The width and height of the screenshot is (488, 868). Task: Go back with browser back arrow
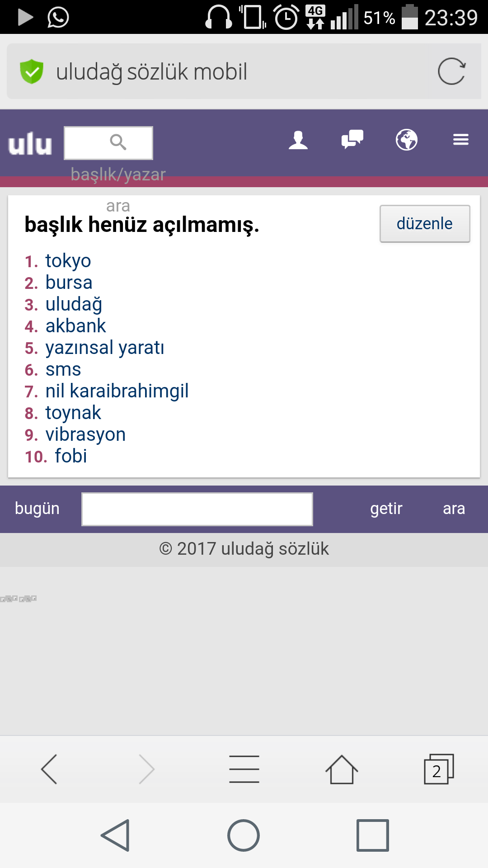[49, 769]
